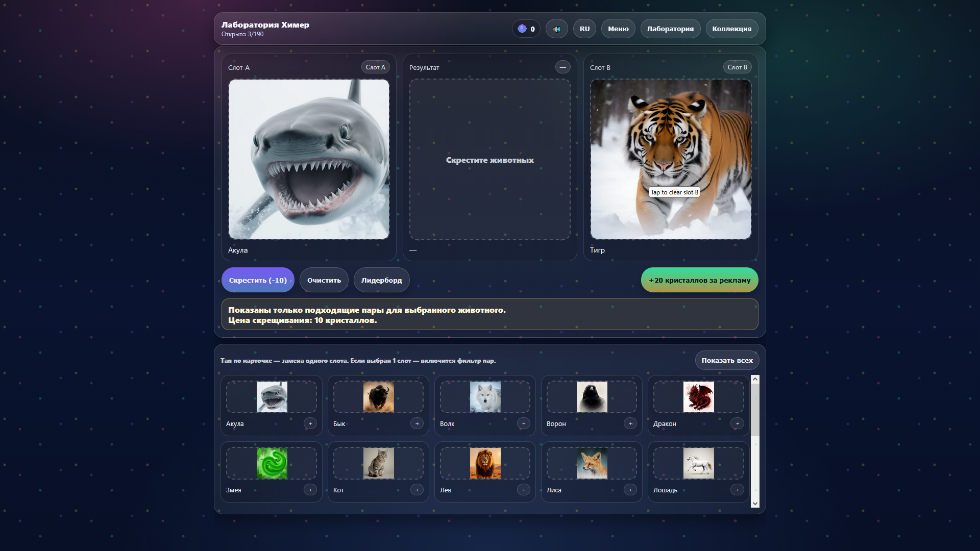Clear the result with the minus control
This screenshot has width=980, height=551.
pyautogui.click(x=563, y=67)
